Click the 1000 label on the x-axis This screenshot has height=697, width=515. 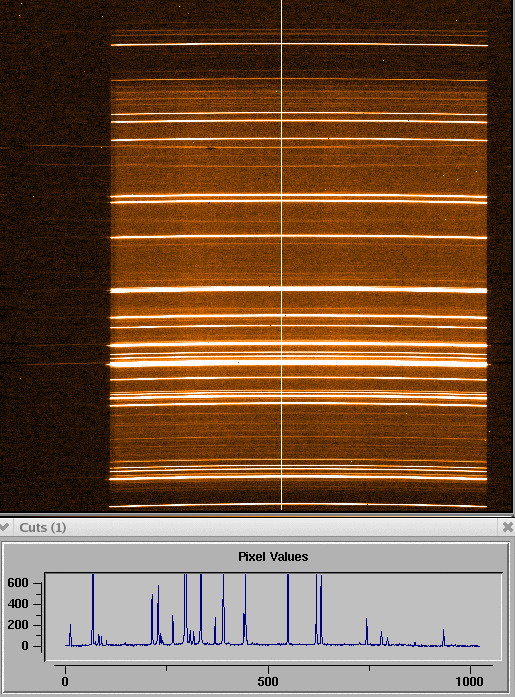click(469, 681)
